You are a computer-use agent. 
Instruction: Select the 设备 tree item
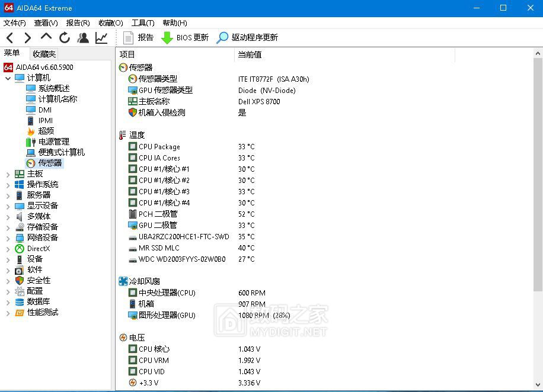(x=34, y=259)
